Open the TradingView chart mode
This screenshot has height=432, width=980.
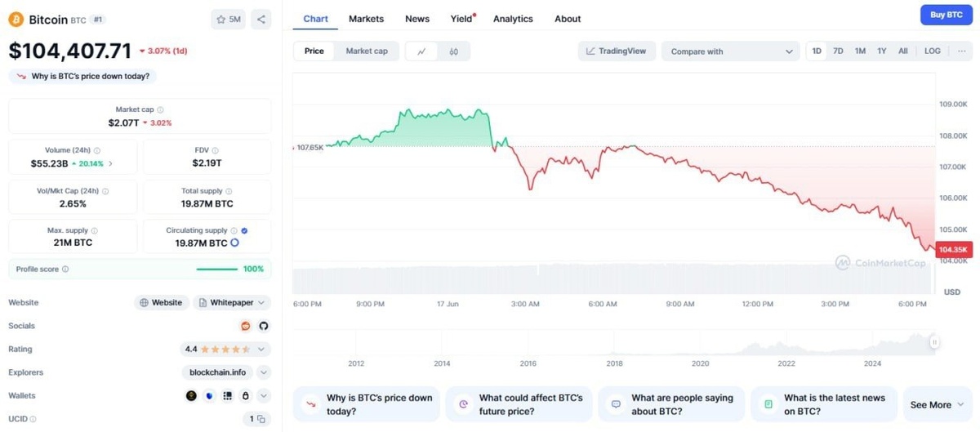[617, 51]
